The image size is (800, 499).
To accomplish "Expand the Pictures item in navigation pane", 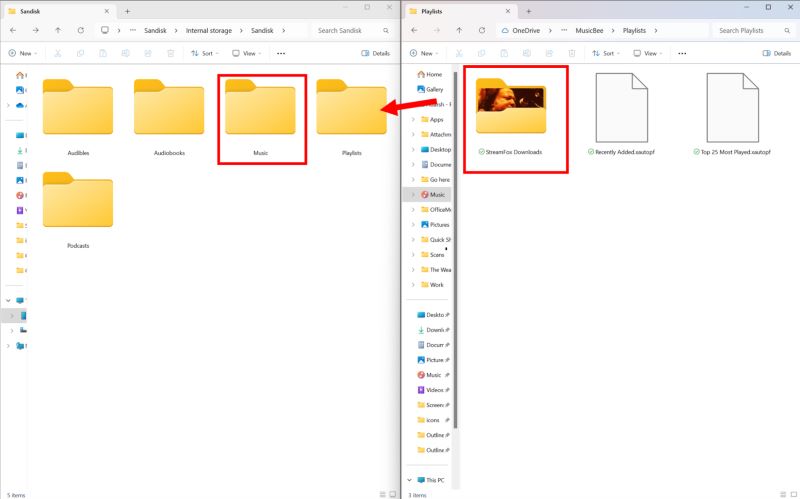I will click(413, 224).
